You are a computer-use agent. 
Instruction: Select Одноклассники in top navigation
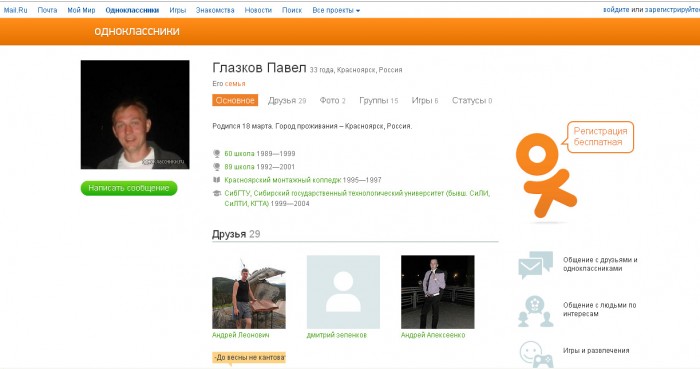(x=132, y=10)
